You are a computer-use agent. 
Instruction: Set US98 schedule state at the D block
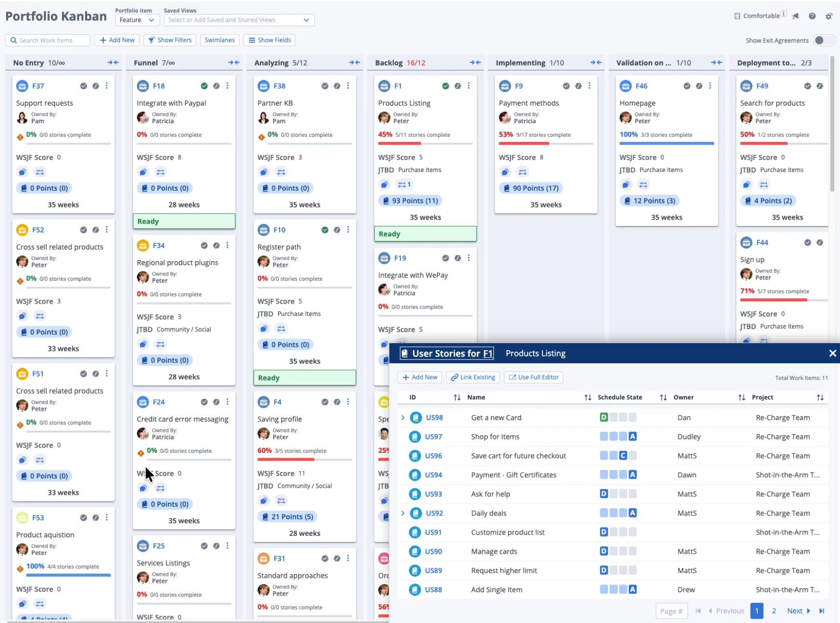click(x=604, y=418)
